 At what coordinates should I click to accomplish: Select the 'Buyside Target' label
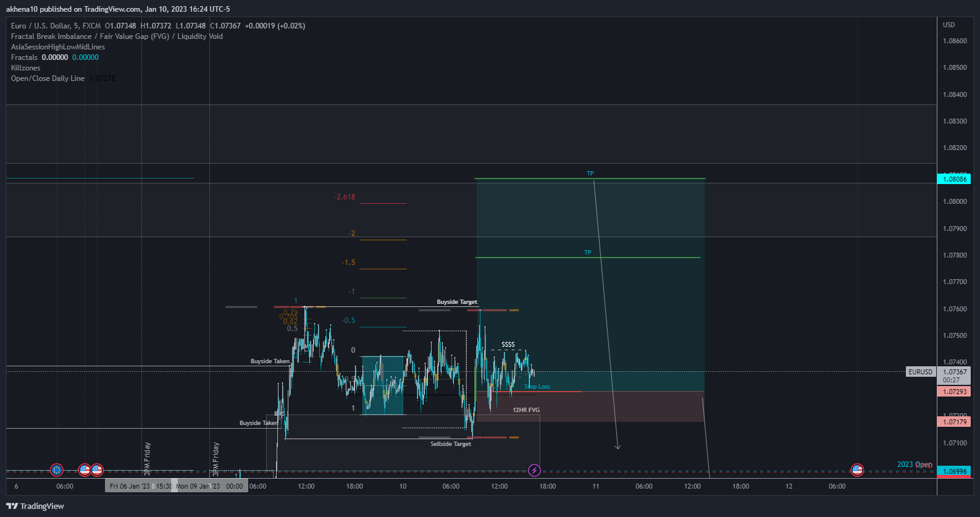(457, 302)
